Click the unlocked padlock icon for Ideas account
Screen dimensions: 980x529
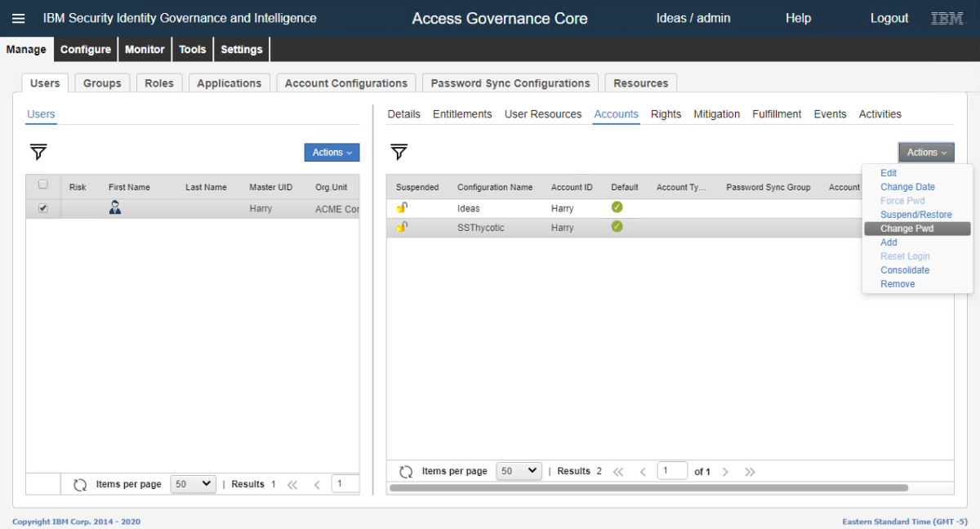pos(402,208)
